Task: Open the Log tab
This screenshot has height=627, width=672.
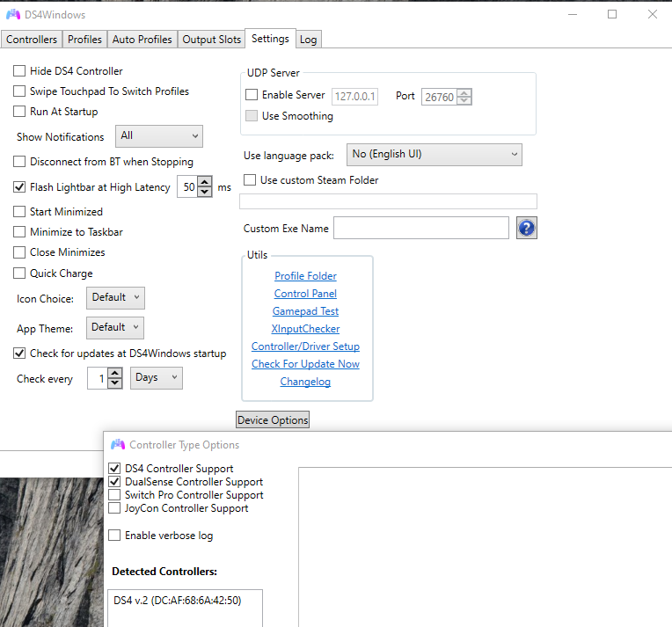Action: pyautogui.click(x=308, y=40)
